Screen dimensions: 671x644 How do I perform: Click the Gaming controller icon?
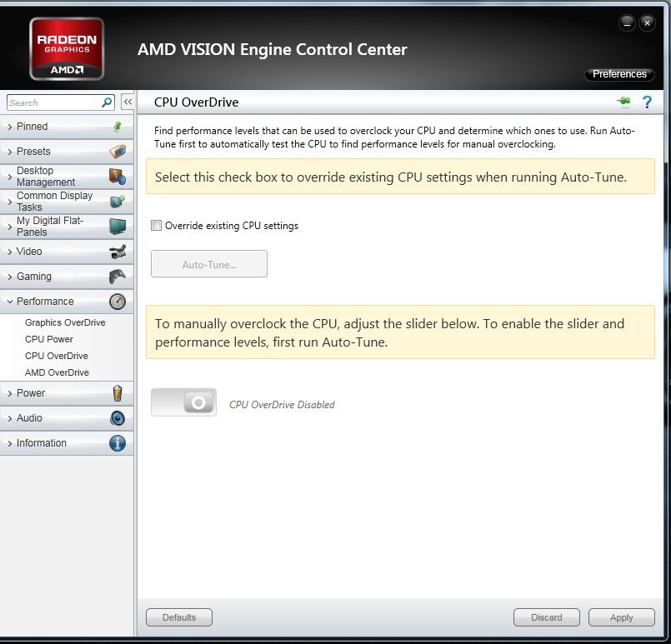(118, 277)
